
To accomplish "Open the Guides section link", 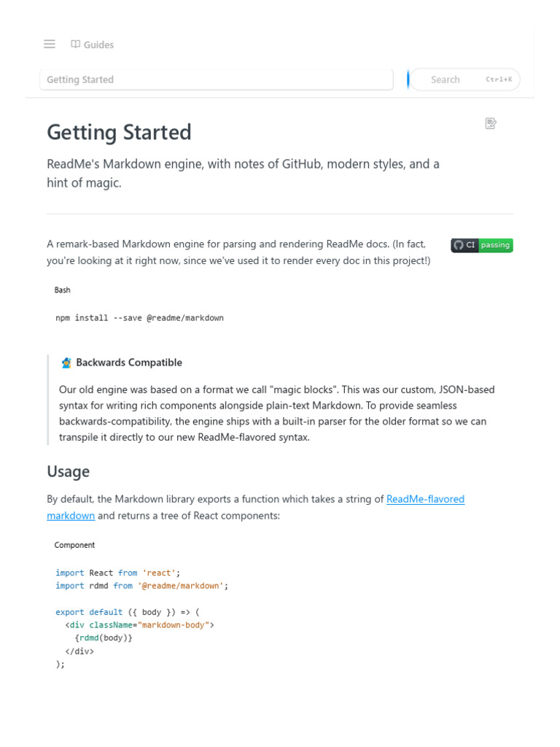I will [98, 44].
